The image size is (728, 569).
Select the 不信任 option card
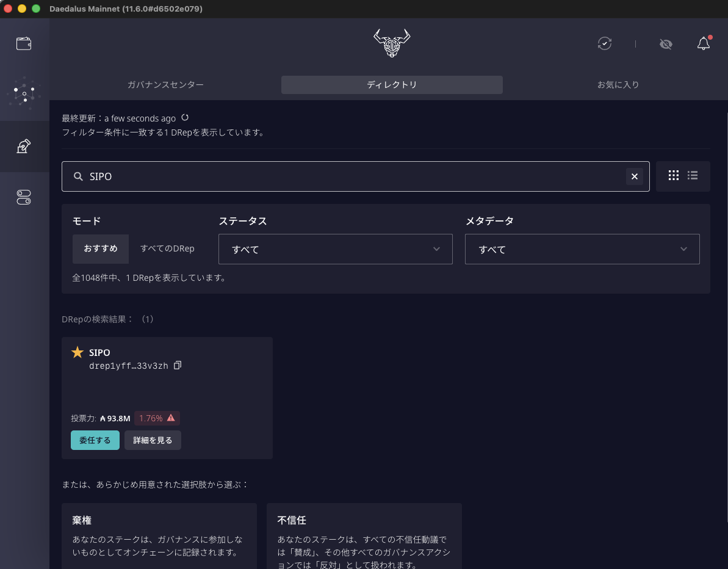point(364,536)
